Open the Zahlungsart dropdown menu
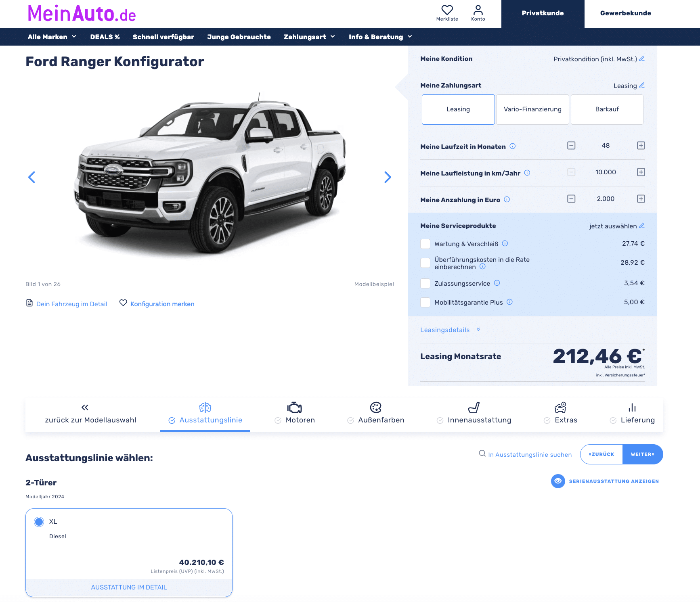The image size is (700, 602). click(x=309, y=37)
